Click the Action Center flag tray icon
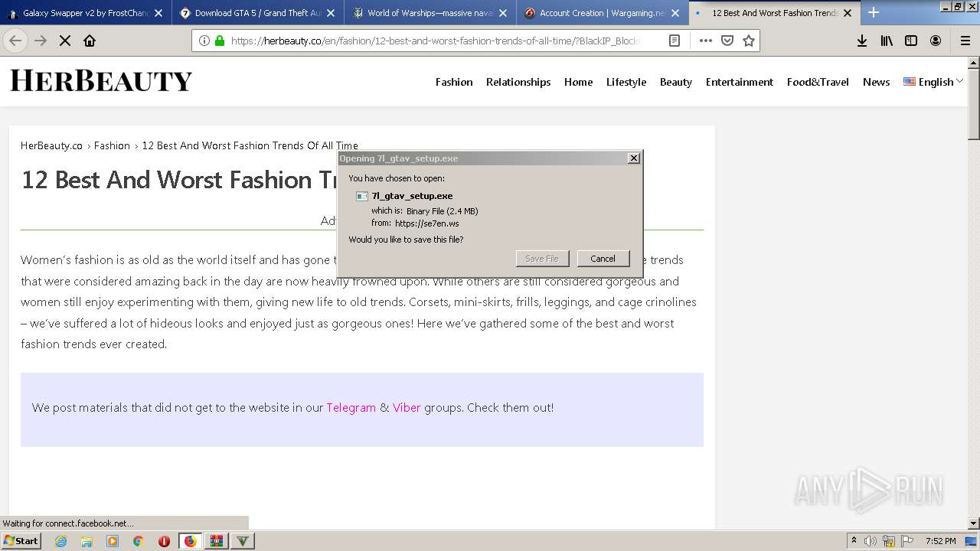The width and height of the screenshot is (980, 551). tap(907, 541)
